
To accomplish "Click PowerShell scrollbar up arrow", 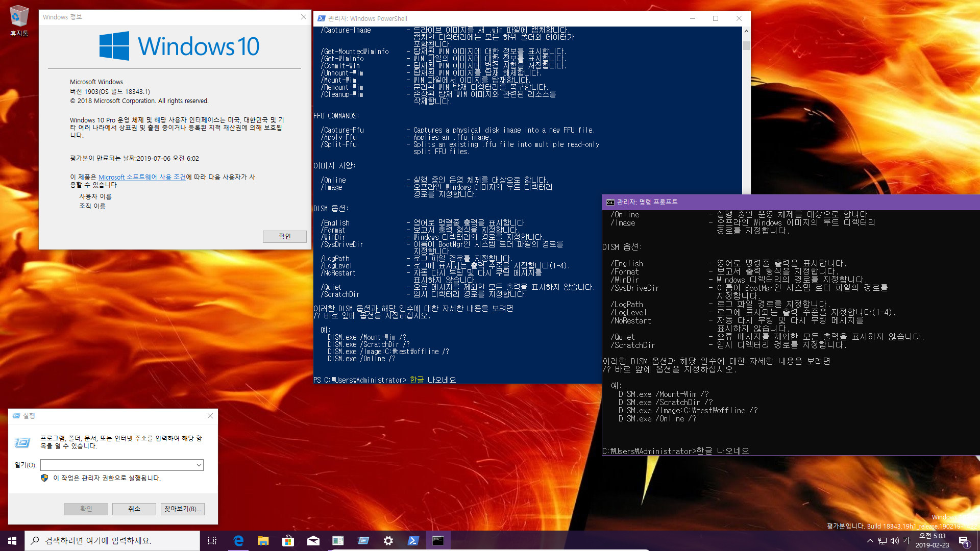I will click(x=746, y=31).
